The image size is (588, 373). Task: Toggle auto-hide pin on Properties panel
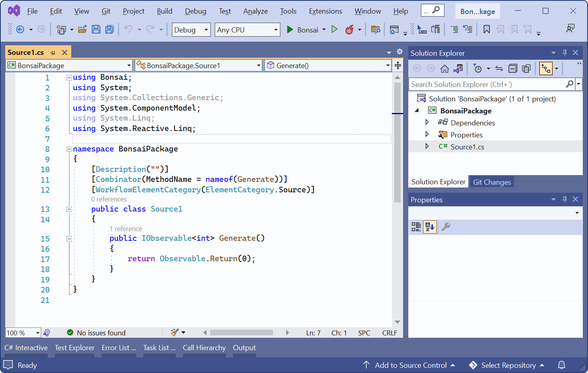coord(565,199)
